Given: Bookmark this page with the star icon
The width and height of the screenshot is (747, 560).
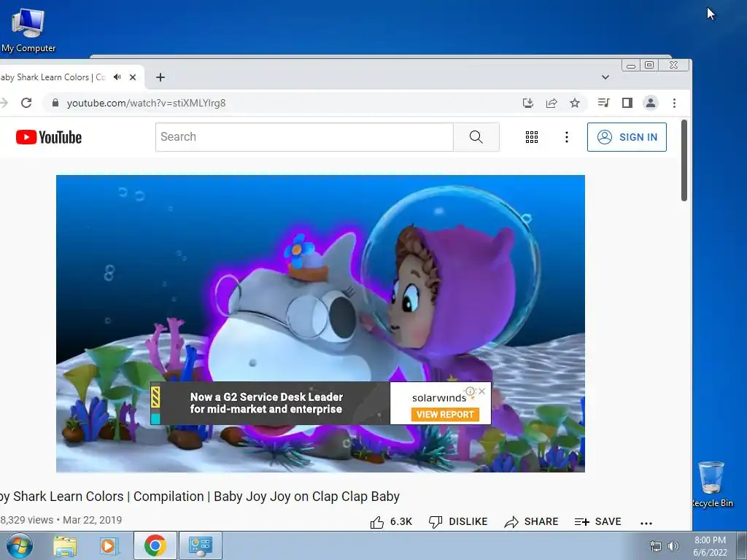Looking at the screenshot, I should [x=575, y=103].
